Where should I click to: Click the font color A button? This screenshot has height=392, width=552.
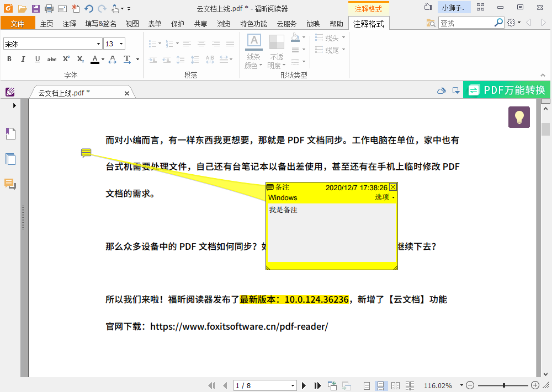tap(95, 59)
